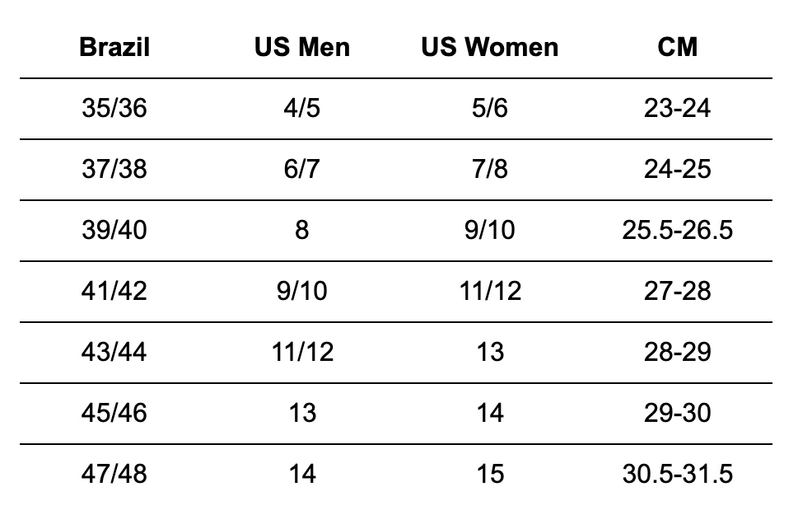Click the US Women column header
The width and height of the screenshot is (812, 529).
489,47
